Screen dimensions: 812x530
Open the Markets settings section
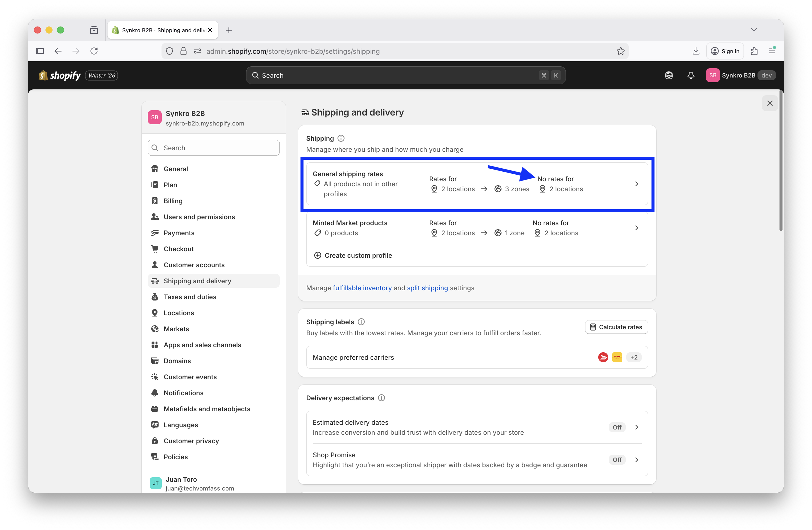176,329
